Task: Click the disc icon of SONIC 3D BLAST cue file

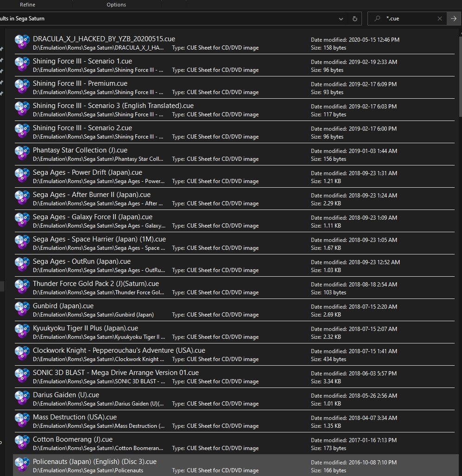Action: tap(22, 375)
